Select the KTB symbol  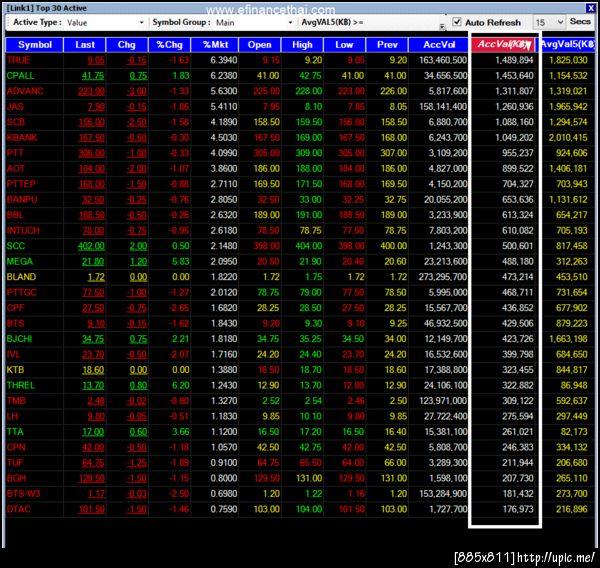point(15,370)
